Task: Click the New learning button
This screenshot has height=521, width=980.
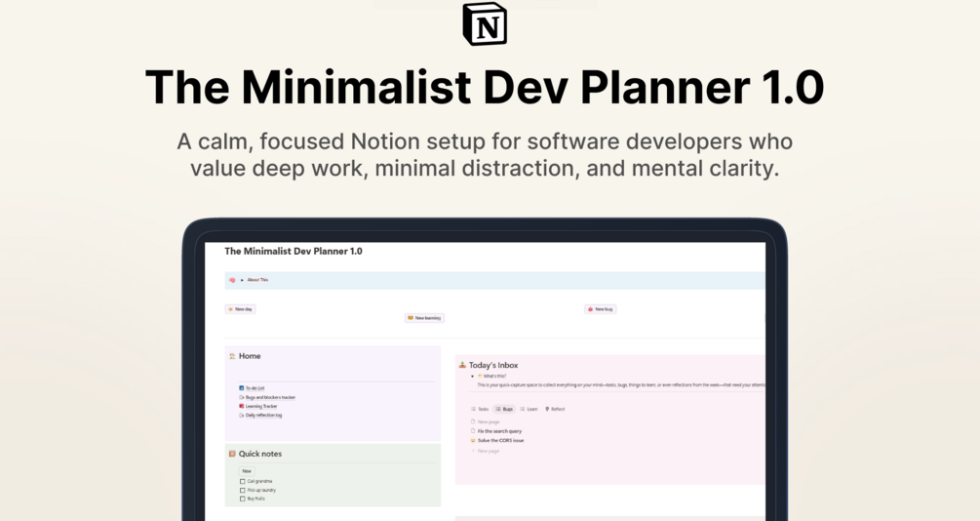Action: 424,318
